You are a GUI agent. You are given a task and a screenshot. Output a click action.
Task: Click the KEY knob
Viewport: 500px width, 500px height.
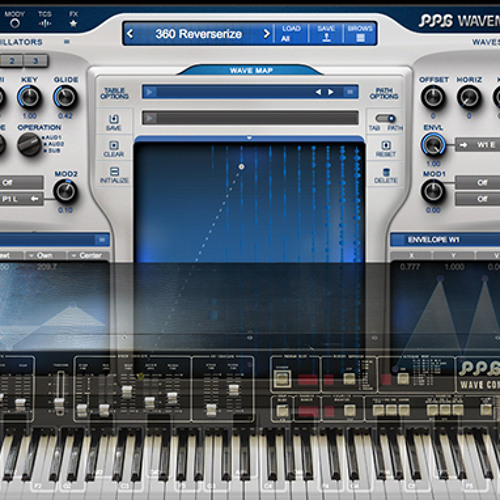click(29, 97)
